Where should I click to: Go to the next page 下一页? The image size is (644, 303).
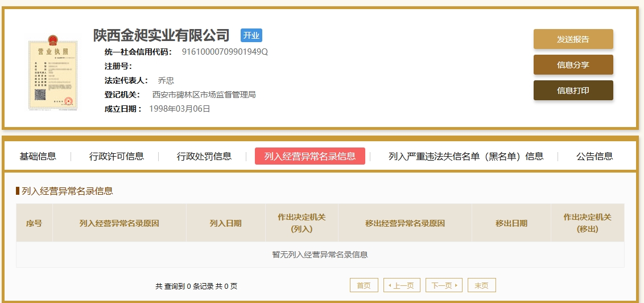(444, 285)
